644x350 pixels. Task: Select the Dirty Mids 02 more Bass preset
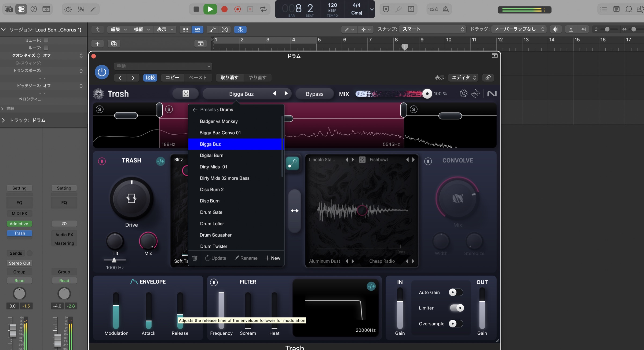tap(235, 178)
